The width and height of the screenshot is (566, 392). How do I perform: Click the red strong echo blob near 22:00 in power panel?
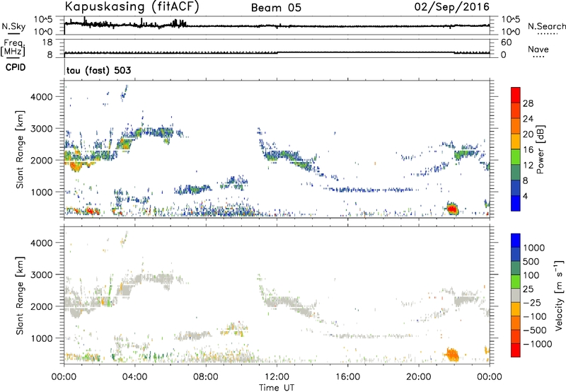(452, 209)
